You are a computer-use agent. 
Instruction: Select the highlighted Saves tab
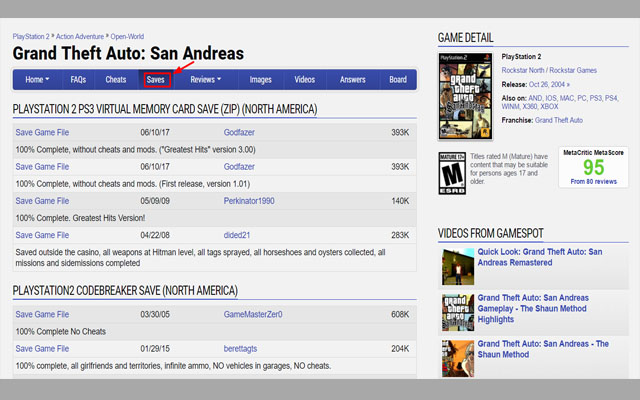[x=156, y=79]
